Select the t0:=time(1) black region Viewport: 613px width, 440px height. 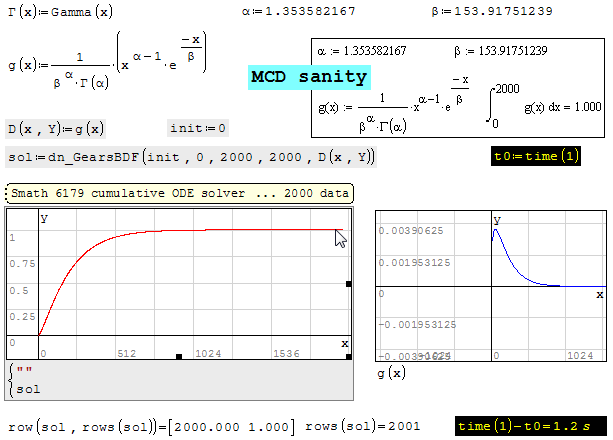point(536,156)
